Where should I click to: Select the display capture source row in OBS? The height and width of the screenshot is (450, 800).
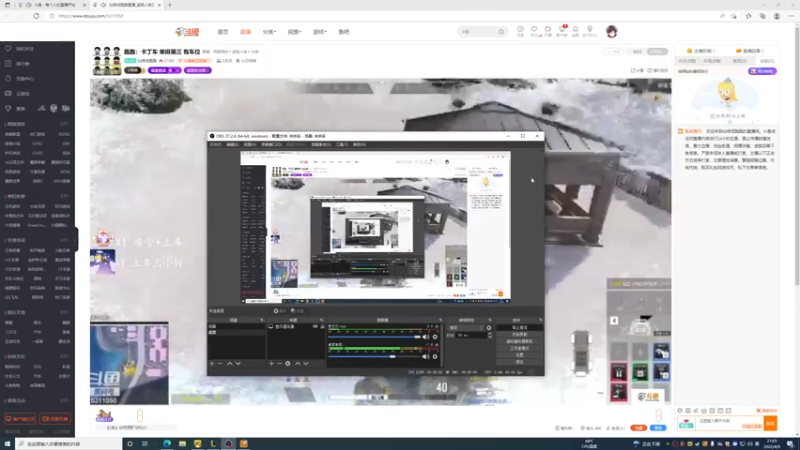click(x=296, y=327)
